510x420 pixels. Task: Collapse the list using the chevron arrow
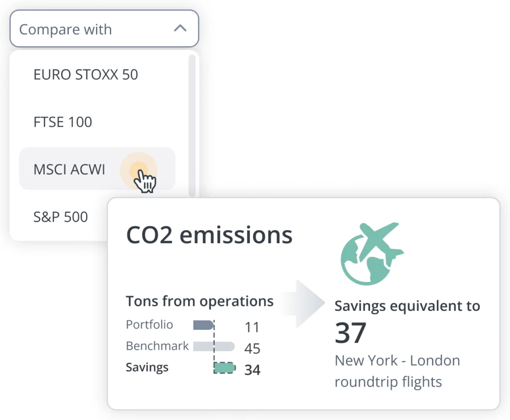coord(180,29)
